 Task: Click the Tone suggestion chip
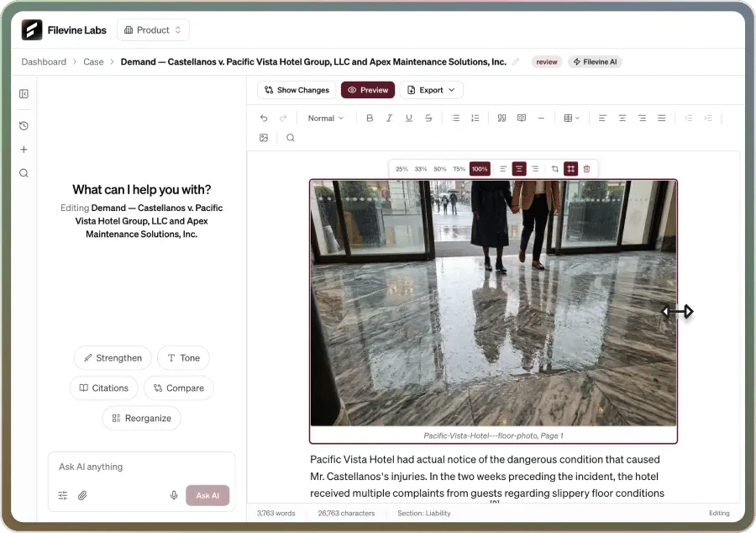coord(183,358)
